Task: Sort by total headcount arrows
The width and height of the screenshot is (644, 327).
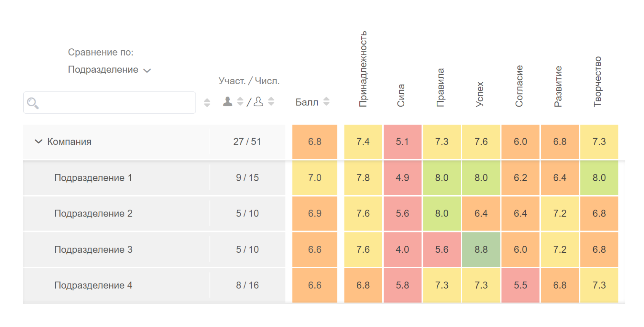Action: pos(271,101)
